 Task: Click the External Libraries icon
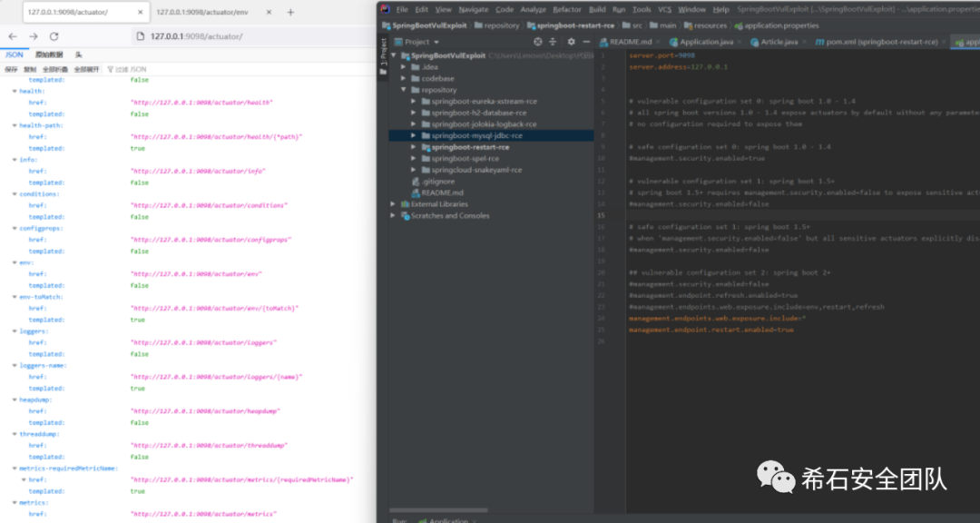[405, 204]
